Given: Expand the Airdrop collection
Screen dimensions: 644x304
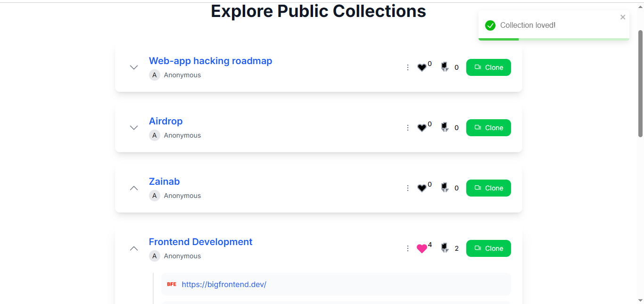Looking at the screenshot, I should pyautogui.click(x=134, y=128).
